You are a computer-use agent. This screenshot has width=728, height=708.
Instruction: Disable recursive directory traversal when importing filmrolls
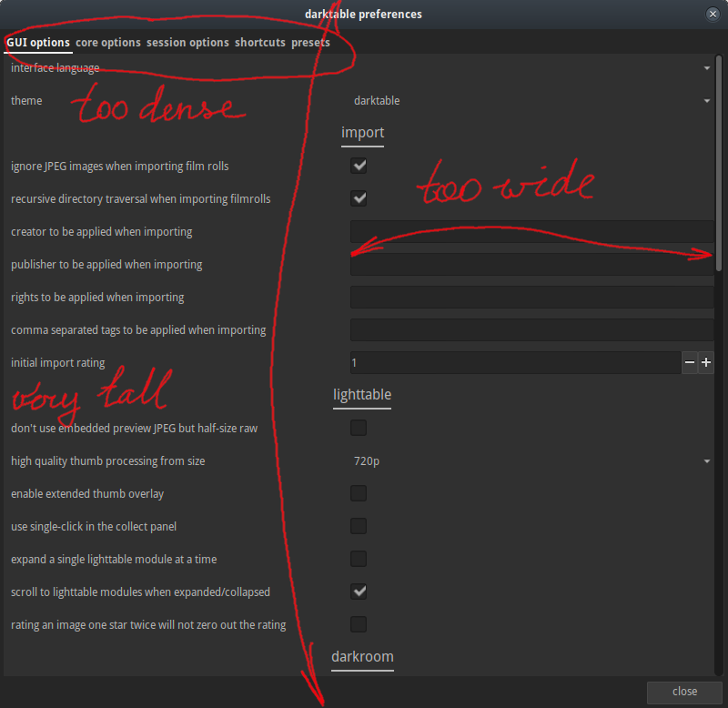(359, 198)
